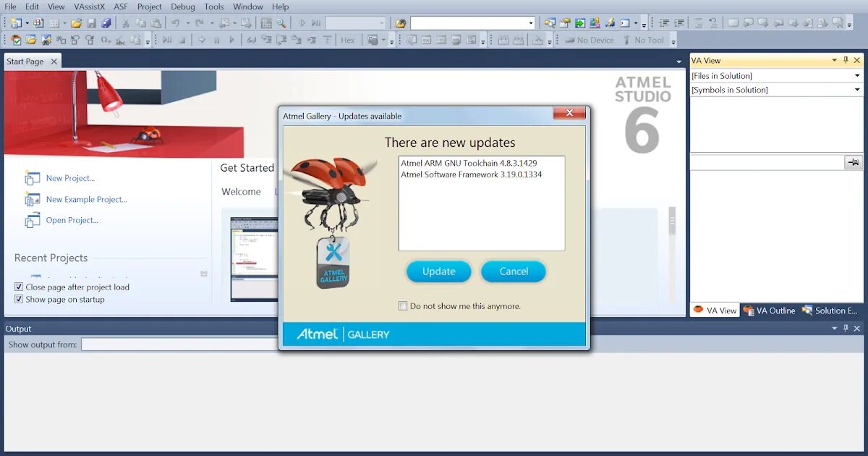
Task: Toggle 'Close page after project load' checkbox
Action: [x=19, y=287]
